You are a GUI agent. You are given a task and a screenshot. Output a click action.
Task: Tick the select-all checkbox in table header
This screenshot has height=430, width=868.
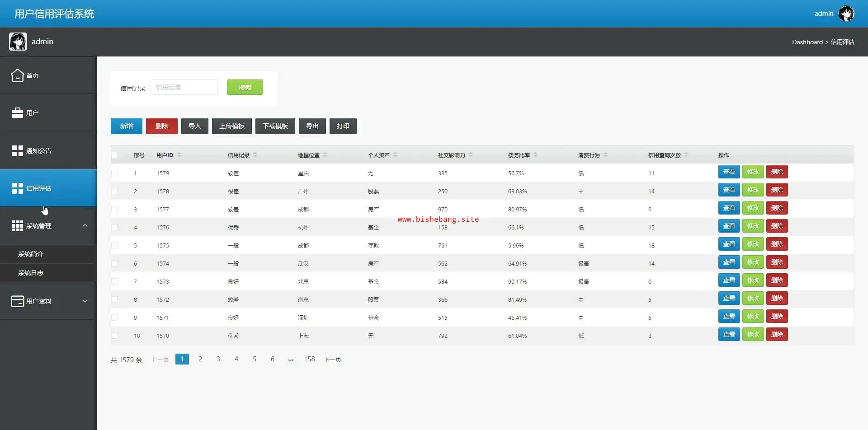(x=114, y=155)
